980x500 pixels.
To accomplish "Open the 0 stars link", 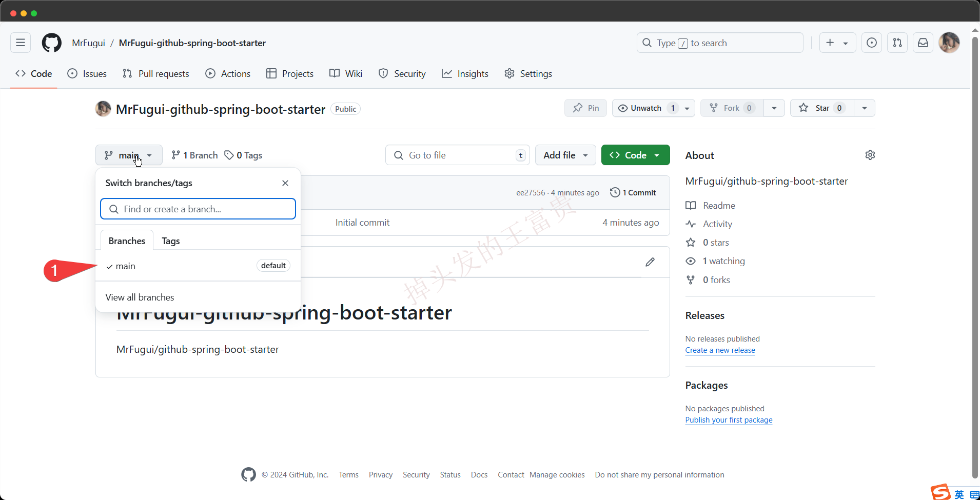I will tap(708, 242).
